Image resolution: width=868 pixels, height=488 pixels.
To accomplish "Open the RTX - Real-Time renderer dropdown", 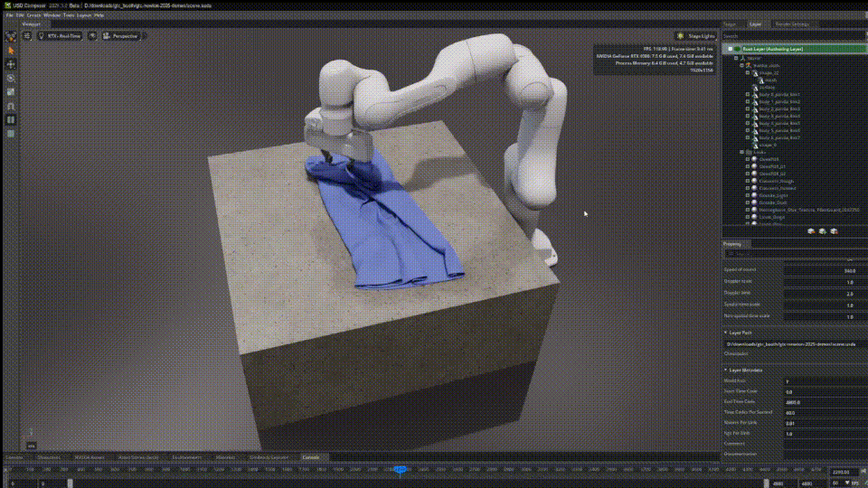I will tap(64, 36).
